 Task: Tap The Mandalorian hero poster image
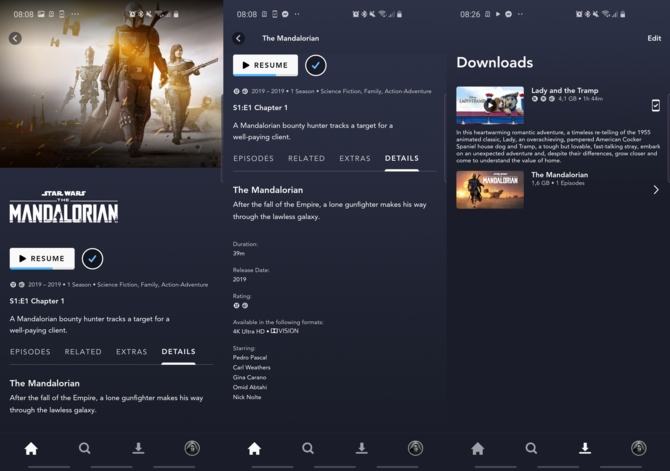click(x=112, y=84)
